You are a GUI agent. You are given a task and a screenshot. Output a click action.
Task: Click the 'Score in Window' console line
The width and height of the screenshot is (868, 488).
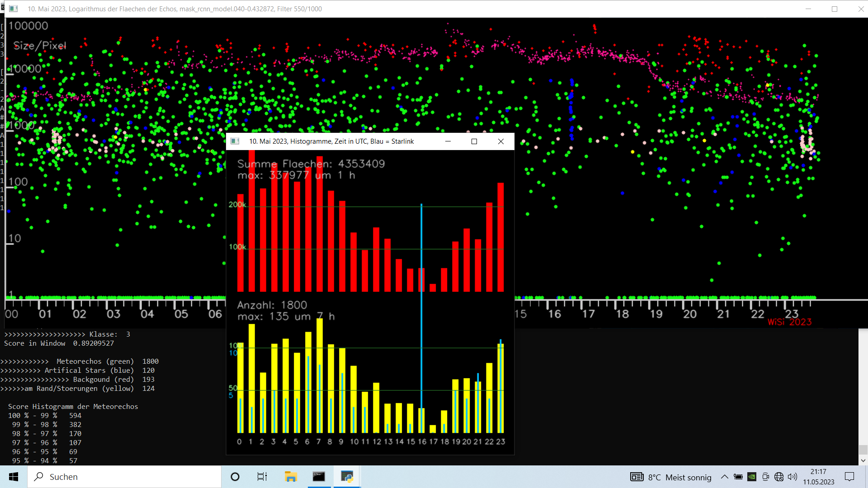pos(59,343)
